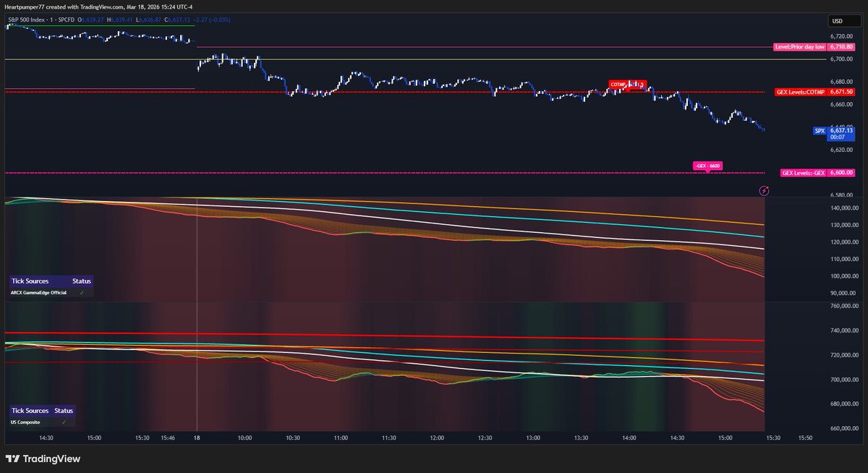The height and width of the screenshot is (473, 868).
Task: Click the ARCX GammaEdge Official row
Action: (x=51, y=292)
